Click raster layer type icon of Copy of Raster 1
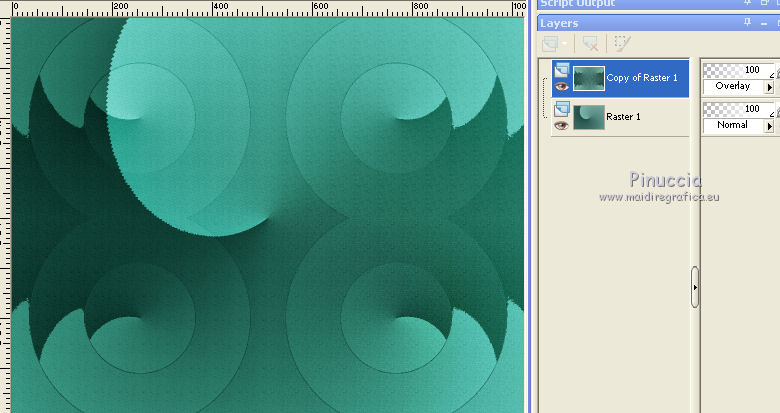 click(x=562, y=70)
